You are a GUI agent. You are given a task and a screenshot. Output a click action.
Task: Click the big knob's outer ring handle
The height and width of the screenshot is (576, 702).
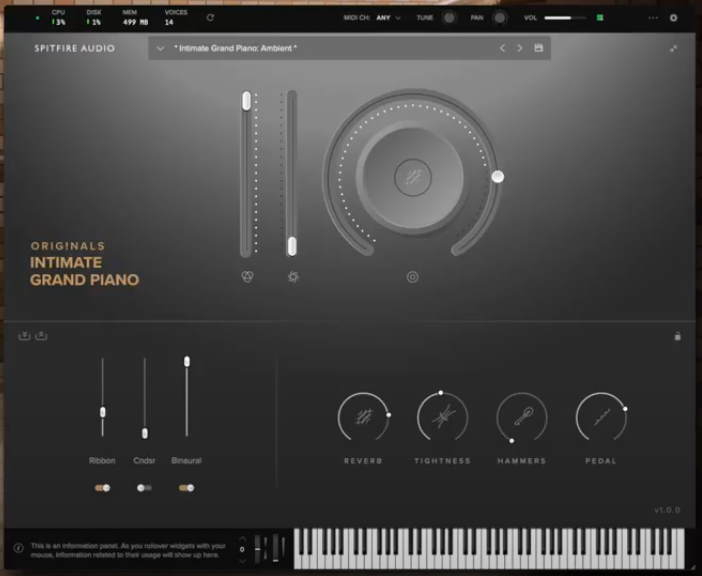pyautogui.click(x=497, y=177)
